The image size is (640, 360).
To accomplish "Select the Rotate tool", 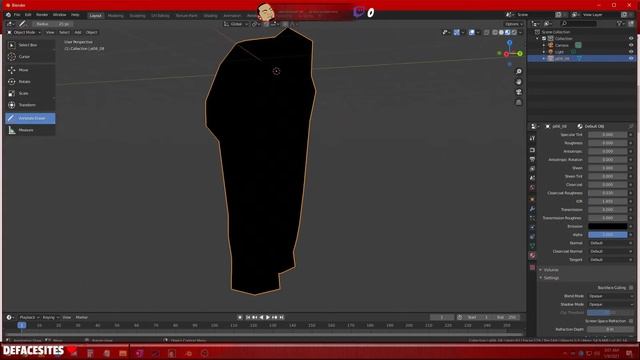I will point(30,82).
